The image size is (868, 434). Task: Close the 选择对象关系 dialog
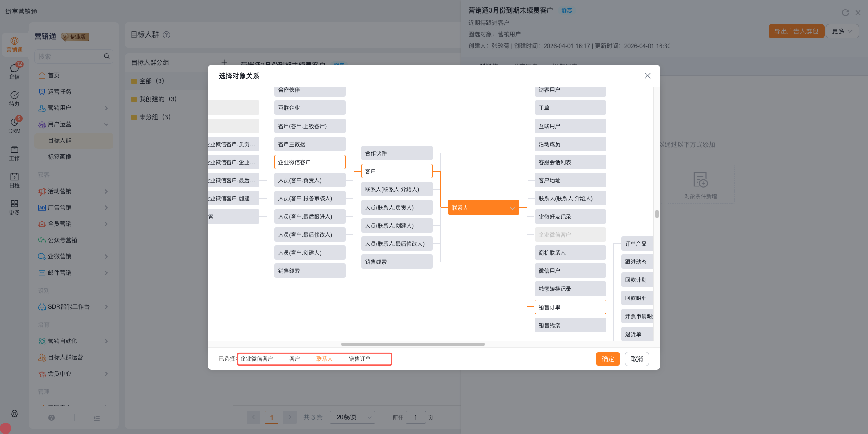[647, 76]
